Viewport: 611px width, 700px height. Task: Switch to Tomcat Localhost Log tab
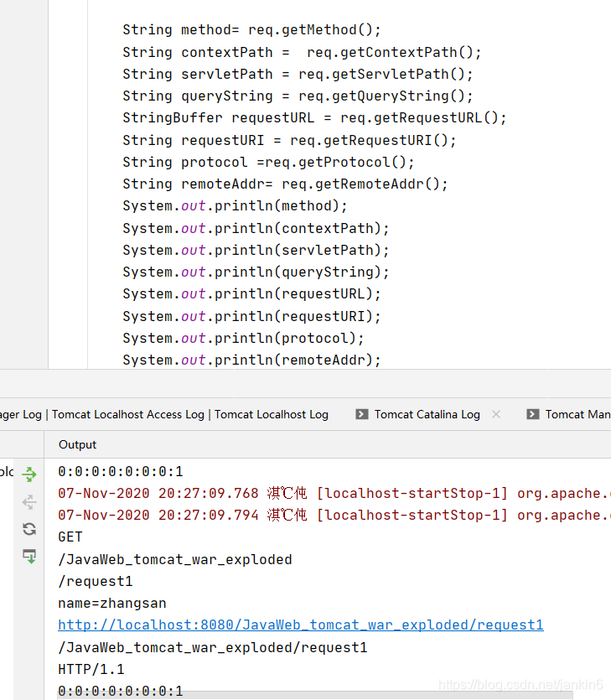(x=272, y=414)
